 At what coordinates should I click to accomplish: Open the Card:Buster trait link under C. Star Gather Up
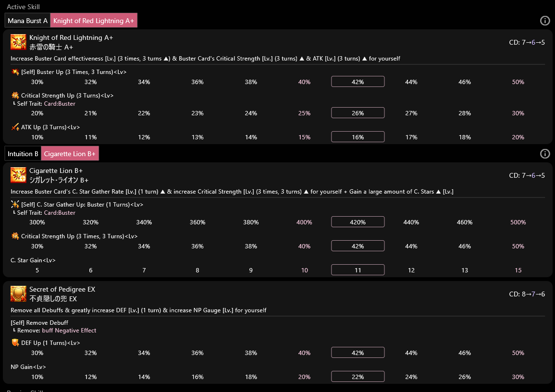coord(60,213)
